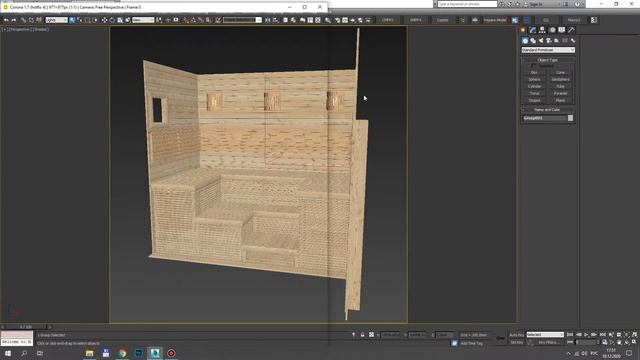Click the Tube primitive button
640x360 pixels.
pos(560,86)
